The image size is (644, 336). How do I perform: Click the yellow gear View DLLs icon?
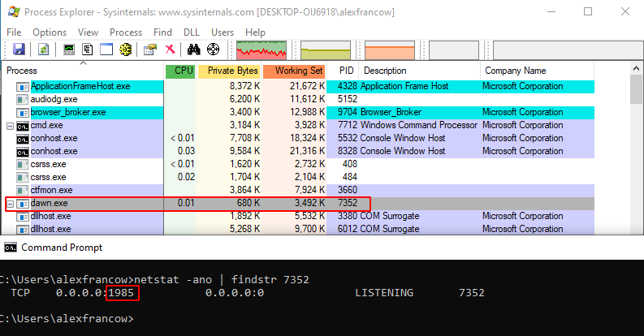click(x=126, y=50)
